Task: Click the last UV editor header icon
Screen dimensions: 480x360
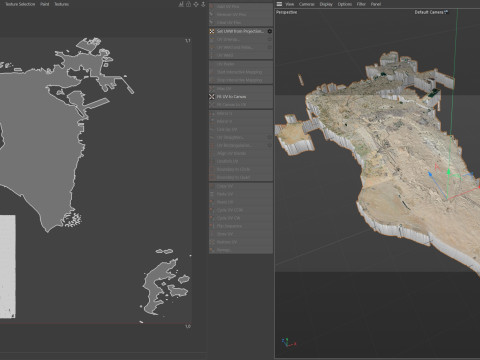Action: [x=203, y=4]
